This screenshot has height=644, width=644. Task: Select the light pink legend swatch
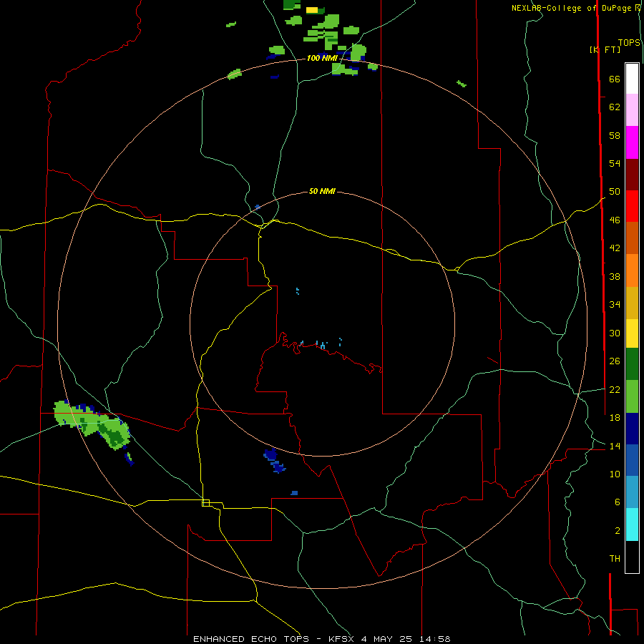click(x=632, y=110)
